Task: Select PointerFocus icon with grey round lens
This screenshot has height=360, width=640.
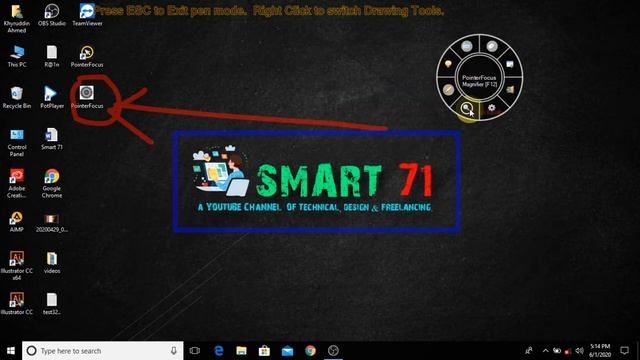Action: coord(87,97)
